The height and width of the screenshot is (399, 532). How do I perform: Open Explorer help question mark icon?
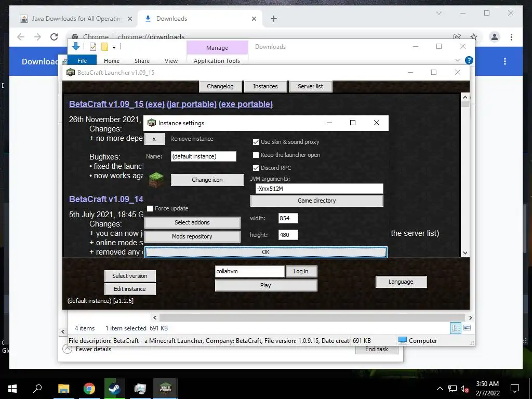(469, 60)
